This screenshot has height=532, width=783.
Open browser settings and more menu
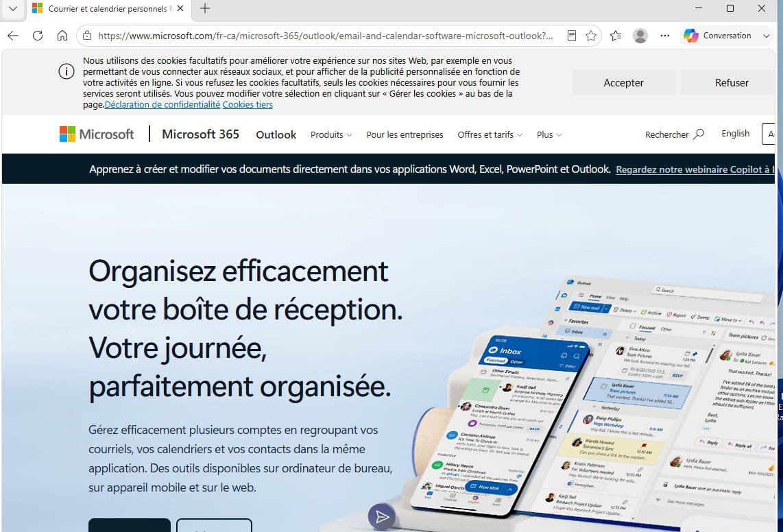[x=664, y=36]
